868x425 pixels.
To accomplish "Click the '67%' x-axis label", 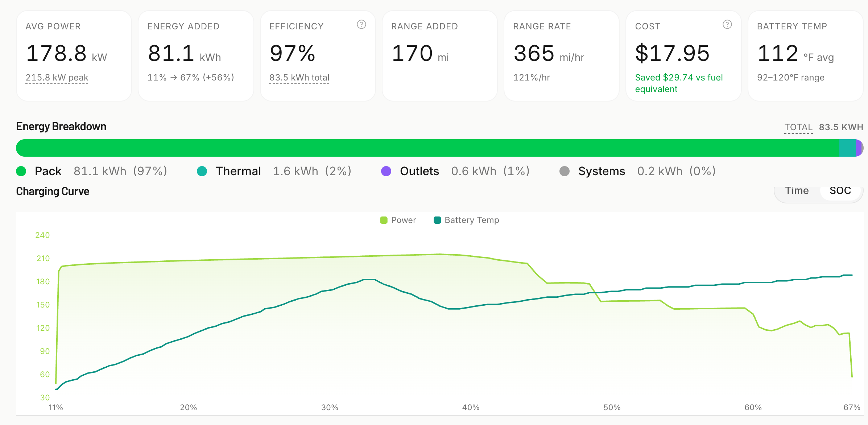I will [x=852, y=408].
